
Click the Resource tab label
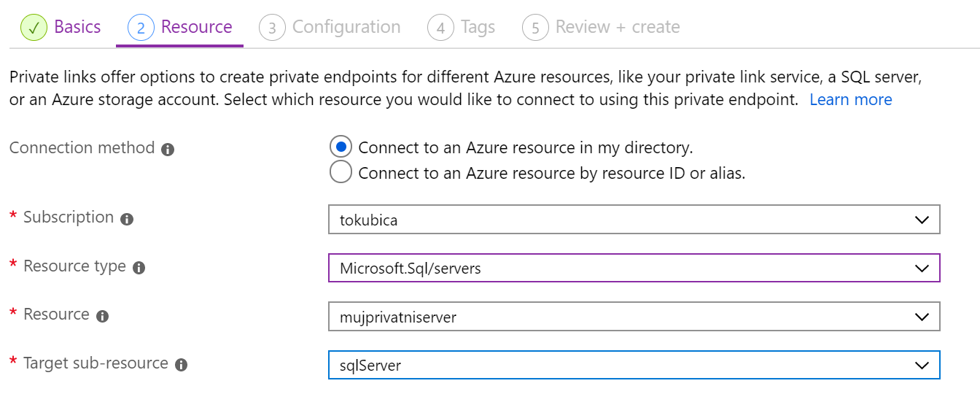point(197,28)
